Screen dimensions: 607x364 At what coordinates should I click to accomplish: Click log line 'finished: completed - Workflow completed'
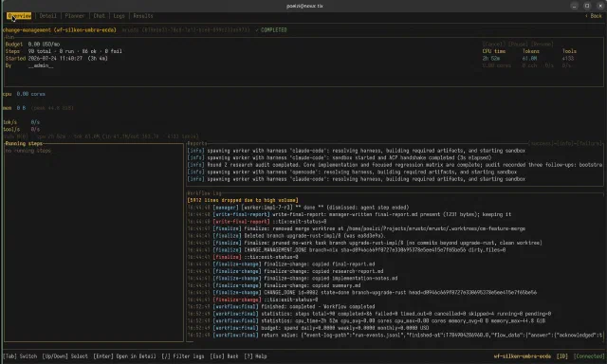pos(281,306)
